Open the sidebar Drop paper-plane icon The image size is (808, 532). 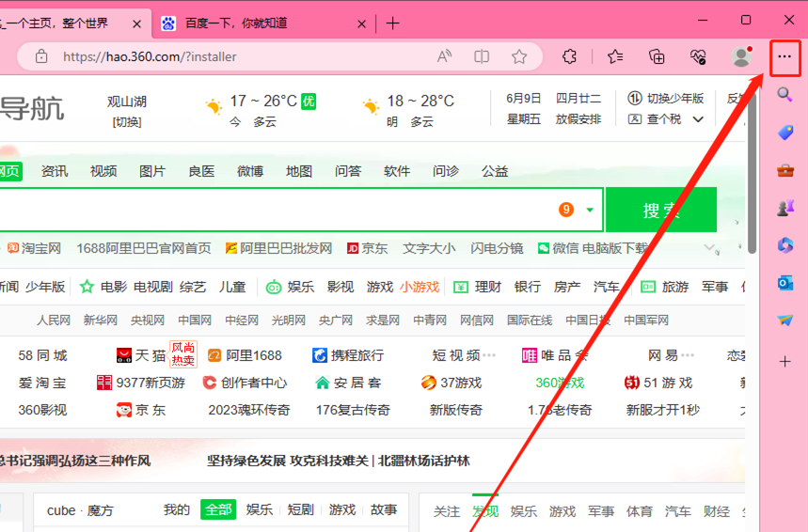[784, 321]
